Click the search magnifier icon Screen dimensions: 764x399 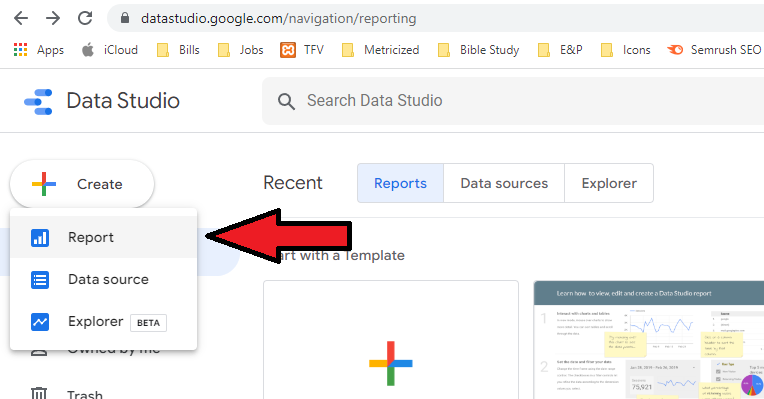(x=286, y=101)
